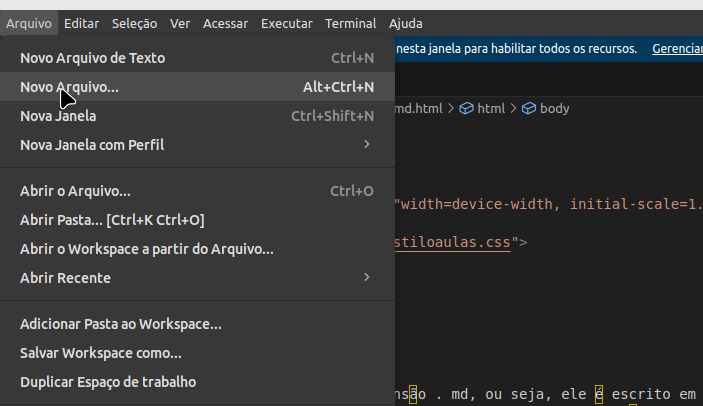Viewport: 703px width, 406px height.
Task: Select Abrir o Workspace a partir do Arquivo
Action: coord(197,249)
